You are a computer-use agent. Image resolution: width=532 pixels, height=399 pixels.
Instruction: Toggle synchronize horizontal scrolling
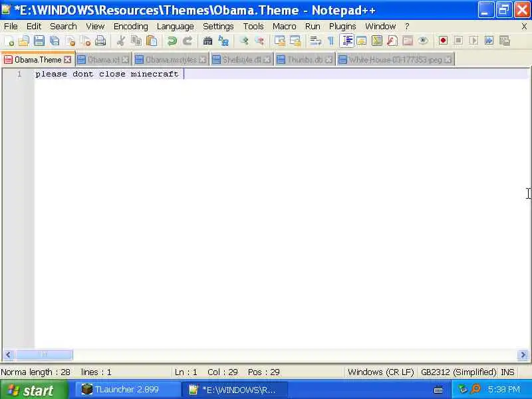(x=295, y=41)
